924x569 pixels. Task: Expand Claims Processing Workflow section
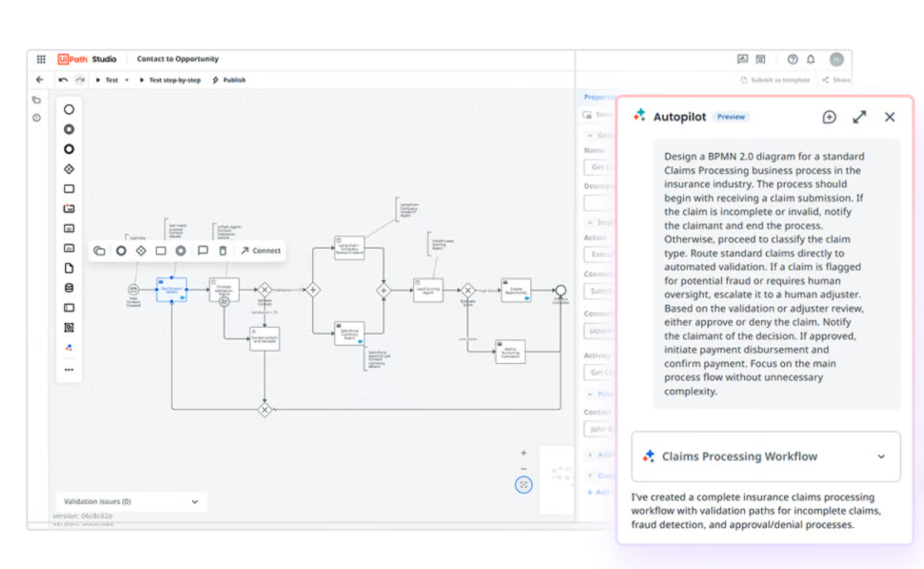point(881,456)
